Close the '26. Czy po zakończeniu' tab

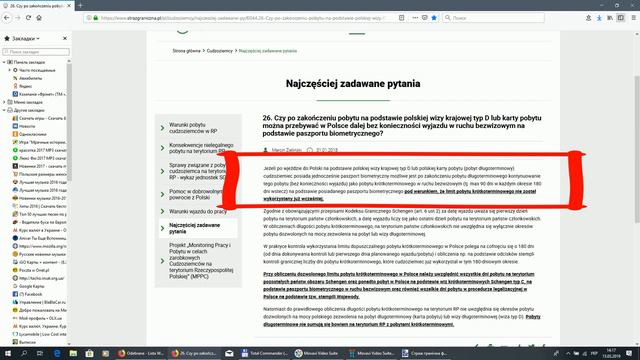(x=69, y=6)
